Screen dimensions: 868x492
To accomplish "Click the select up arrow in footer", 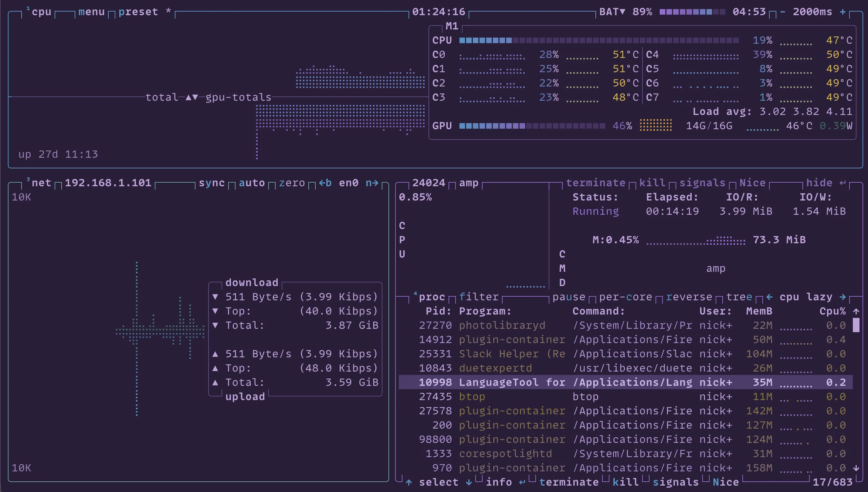I will [409, 482].
